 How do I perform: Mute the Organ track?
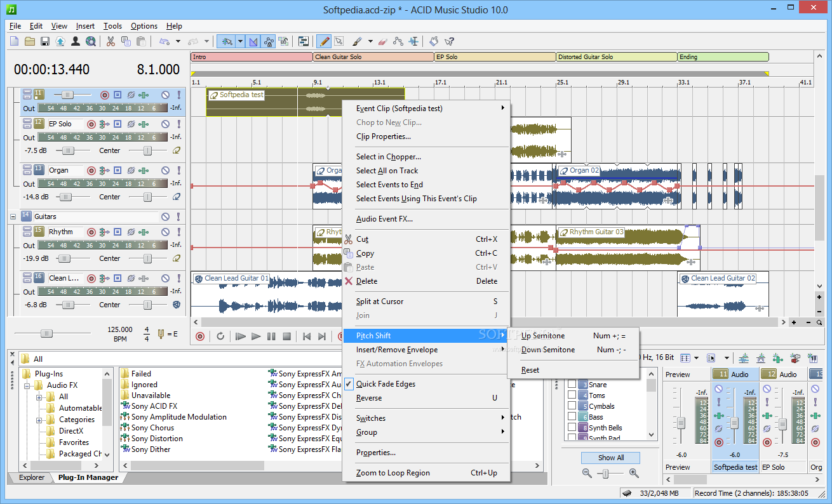164,170
